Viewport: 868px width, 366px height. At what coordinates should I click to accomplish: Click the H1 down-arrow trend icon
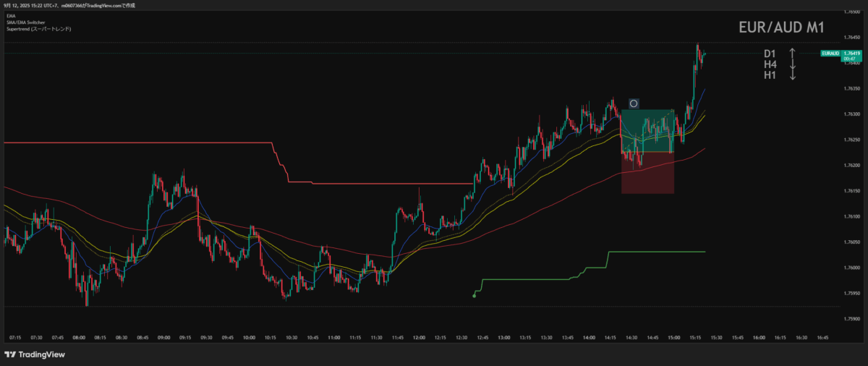point(793,75)
